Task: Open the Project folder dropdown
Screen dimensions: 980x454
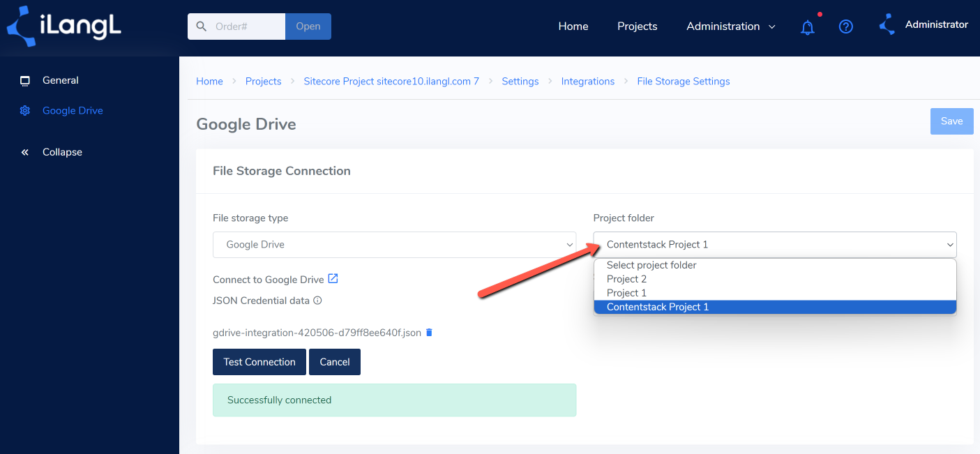Action: pos(775,245)
